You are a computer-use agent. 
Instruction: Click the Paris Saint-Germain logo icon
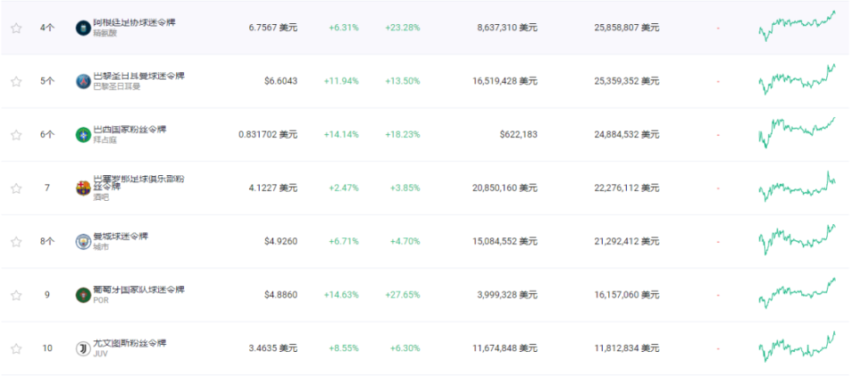pyautogui.click(x=83, y=81)
